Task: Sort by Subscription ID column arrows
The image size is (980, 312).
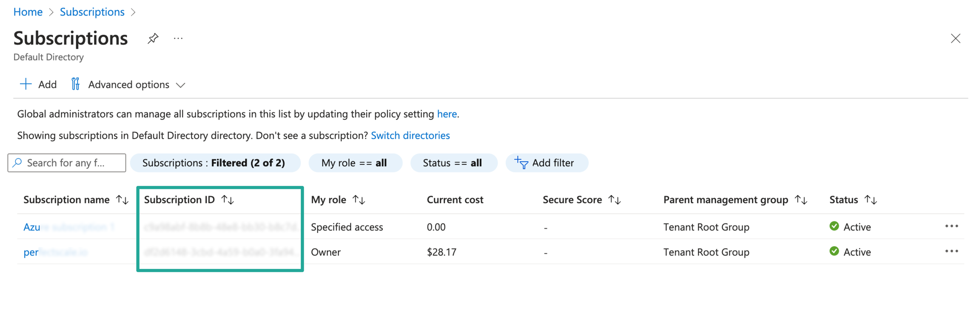Action: pos(228,200)
